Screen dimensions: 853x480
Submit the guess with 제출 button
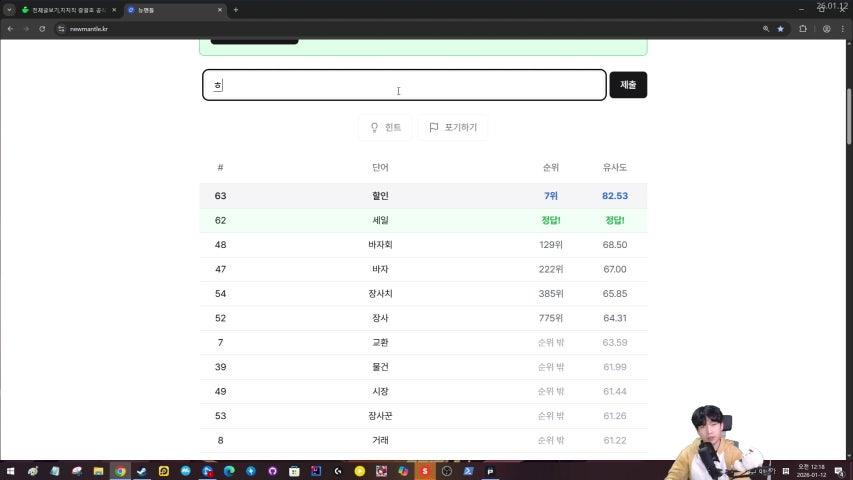(628, 85)
